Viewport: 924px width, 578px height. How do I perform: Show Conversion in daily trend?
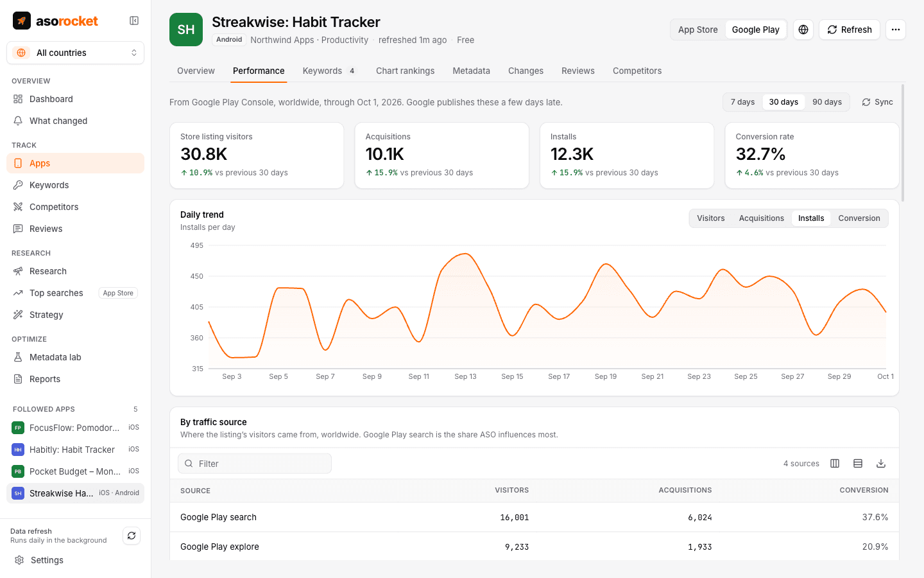pyautogui.click(x=859, y=218)
